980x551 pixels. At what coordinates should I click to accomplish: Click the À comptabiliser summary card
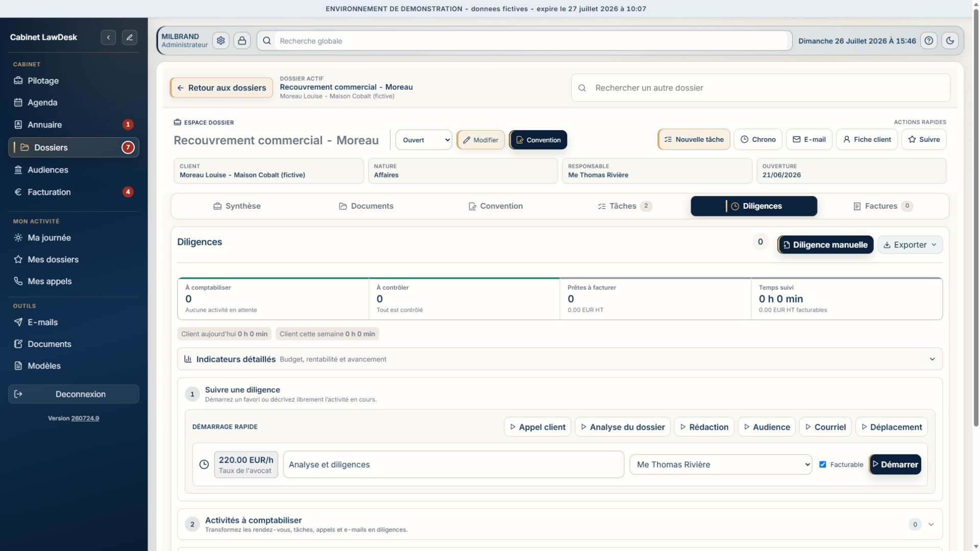[273, 299]
